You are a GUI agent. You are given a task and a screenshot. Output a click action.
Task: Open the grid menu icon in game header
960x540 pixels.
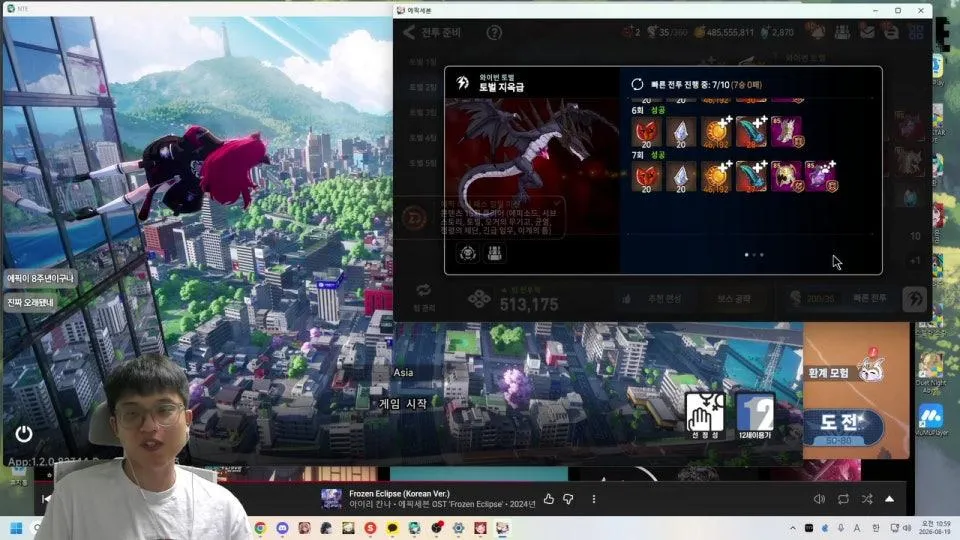pos(916,32)
